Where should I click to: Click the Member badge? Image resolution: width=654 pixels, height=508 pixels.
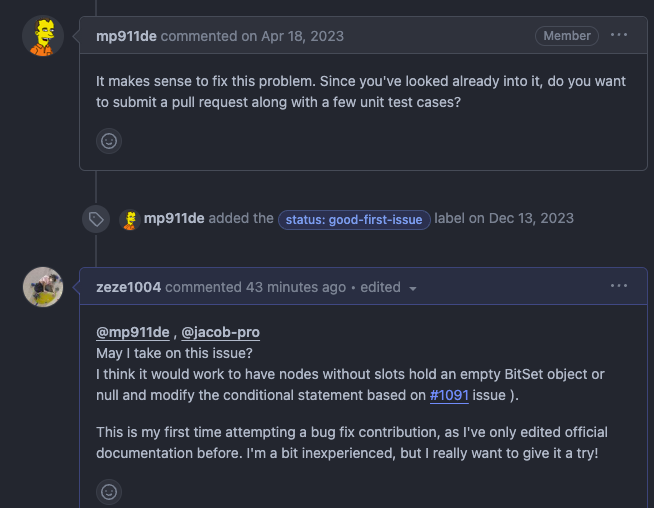[x=567, y=36]
